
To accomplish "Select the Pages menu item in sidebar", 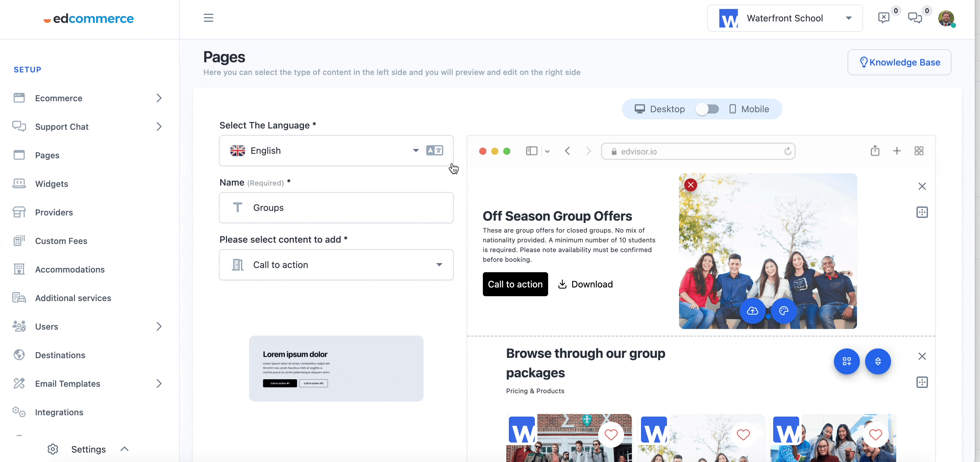I will 47,155.
